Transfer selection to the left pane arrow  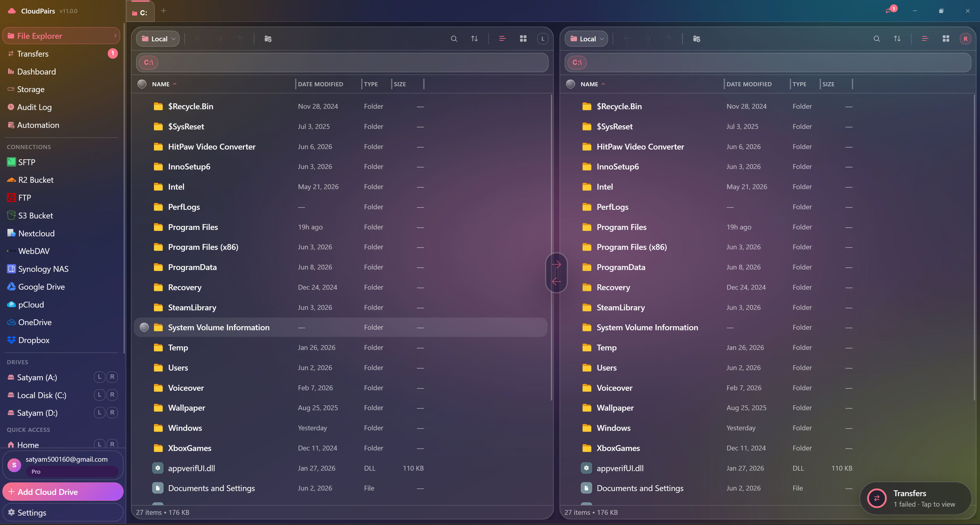click(x=556, y=282)
